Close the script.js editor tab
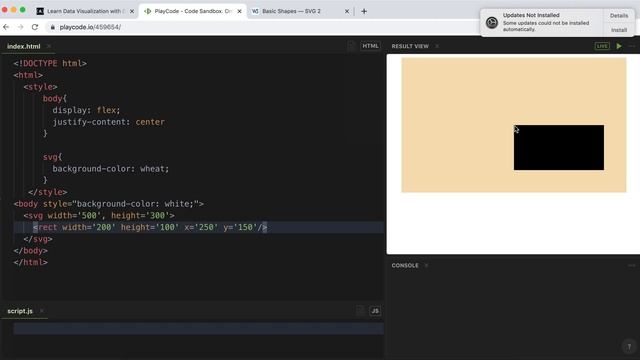The width and height of the screenshot is (640, 360). pos(42,311)
